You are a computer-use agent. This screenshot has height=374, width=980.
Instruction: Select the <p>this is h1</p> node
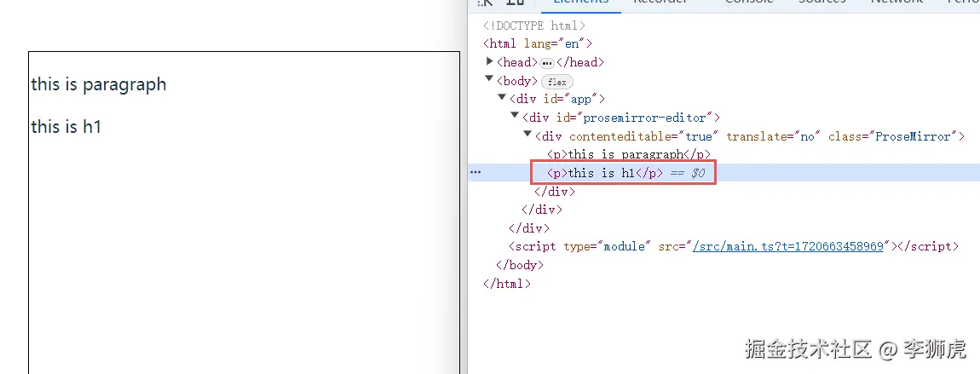(604, 173)
